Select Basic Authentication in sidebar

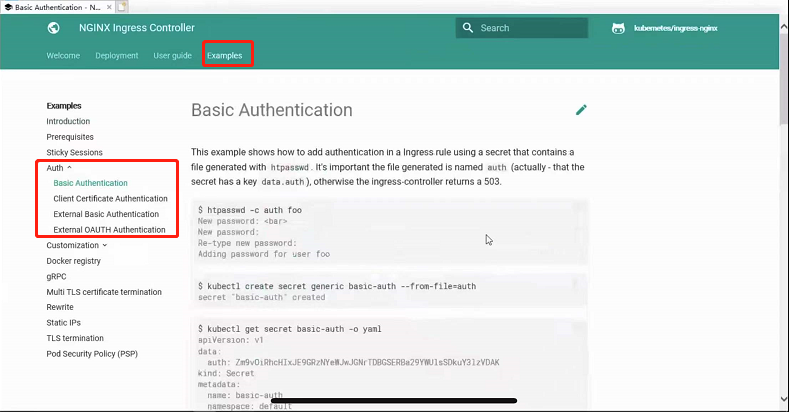click(91, 183)
